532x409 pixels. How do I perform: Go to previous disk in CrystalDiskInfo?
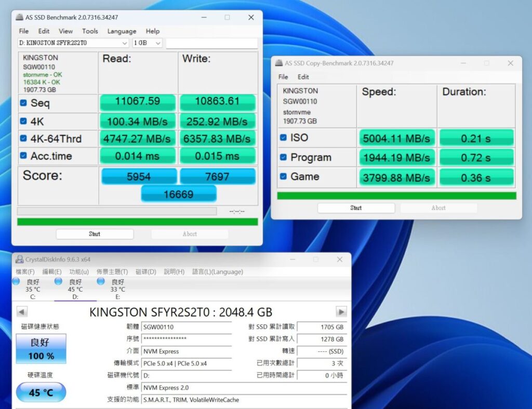click(22, 312)
